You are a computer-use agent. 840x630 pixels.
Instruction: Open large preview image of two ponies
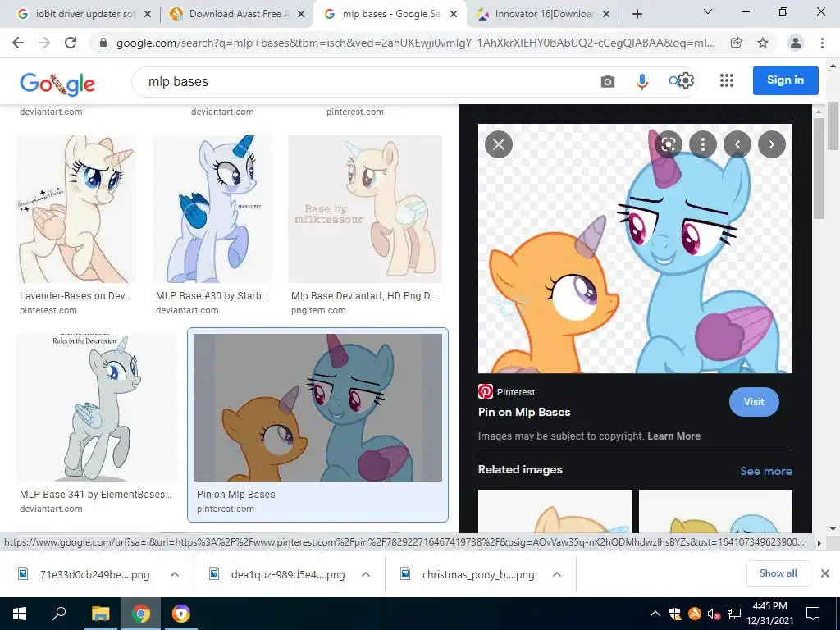[x=635, y=249]
